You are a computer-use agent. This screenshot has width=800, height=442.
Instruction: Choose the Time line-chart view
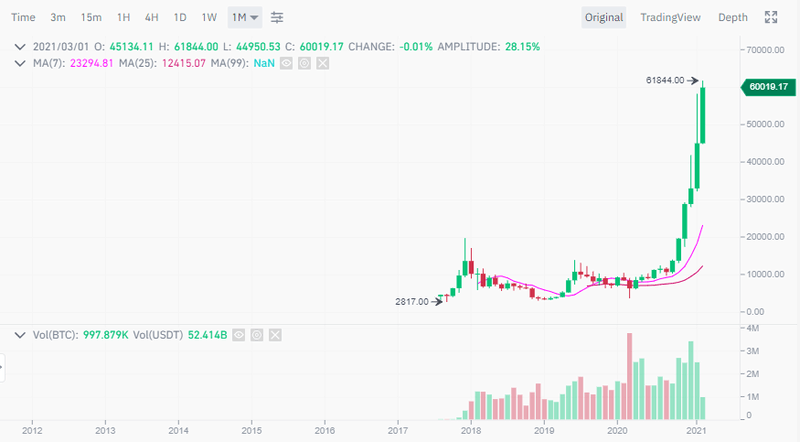point(23,17)
